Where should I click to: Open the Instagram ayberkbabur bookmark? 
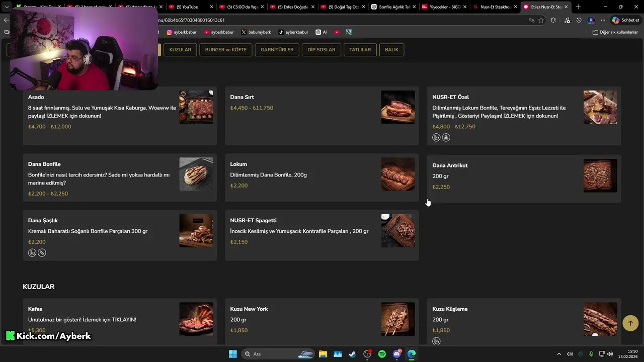(x=182, y=32)
